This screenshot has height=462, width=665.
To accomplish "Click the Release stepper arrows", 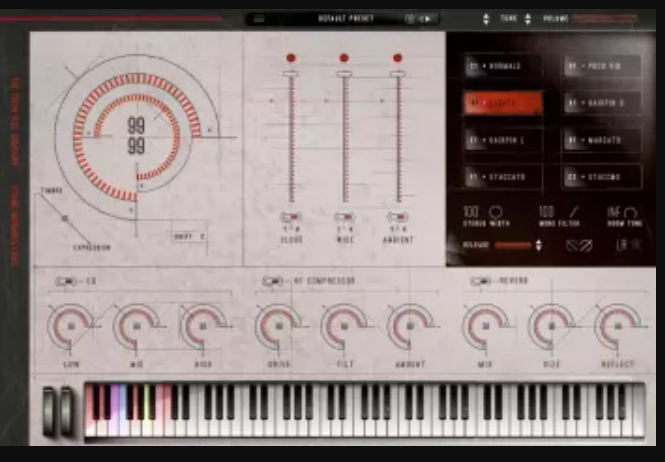I will (539, 245).
